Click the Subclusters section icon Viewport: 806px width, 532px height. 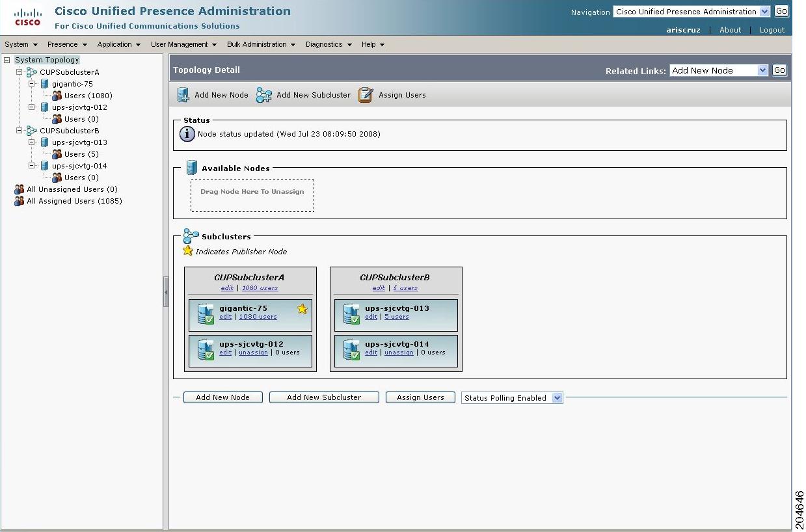pyautogui.click(x=191, y=236)
